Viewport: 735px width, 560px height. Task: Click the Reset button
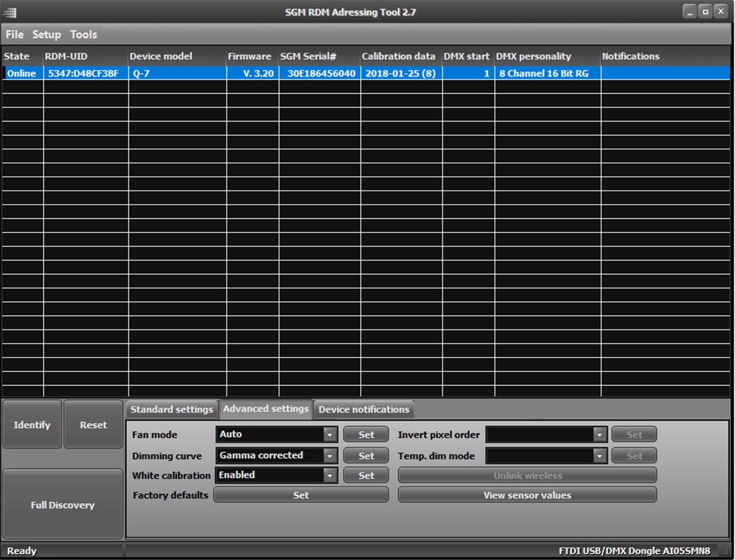point(93,424)
